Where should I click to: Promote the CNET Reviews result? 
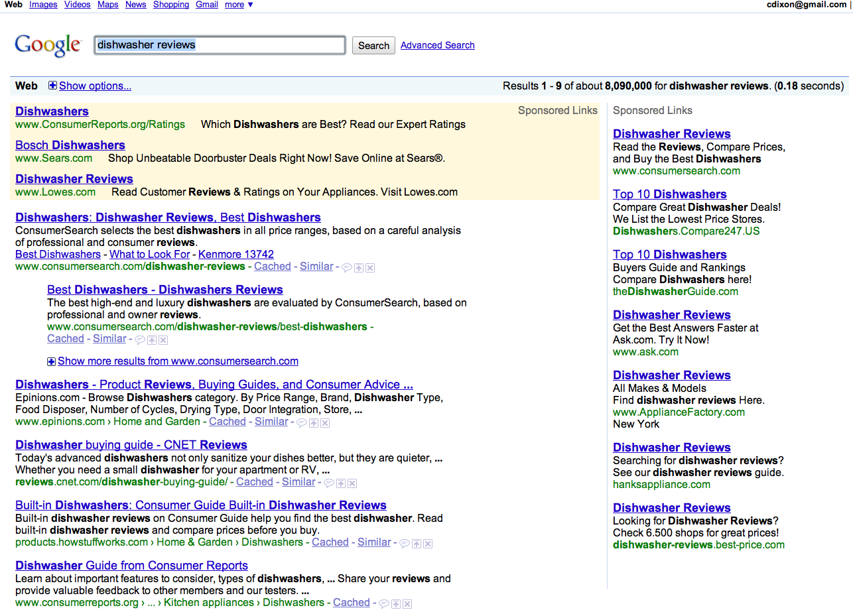340,483
